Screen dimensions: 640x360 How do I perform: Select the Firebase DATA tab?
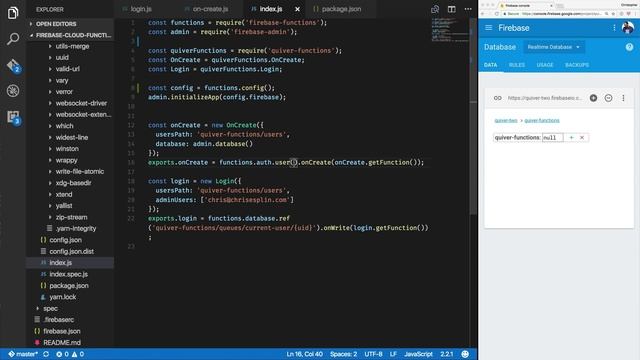[491, 65]
